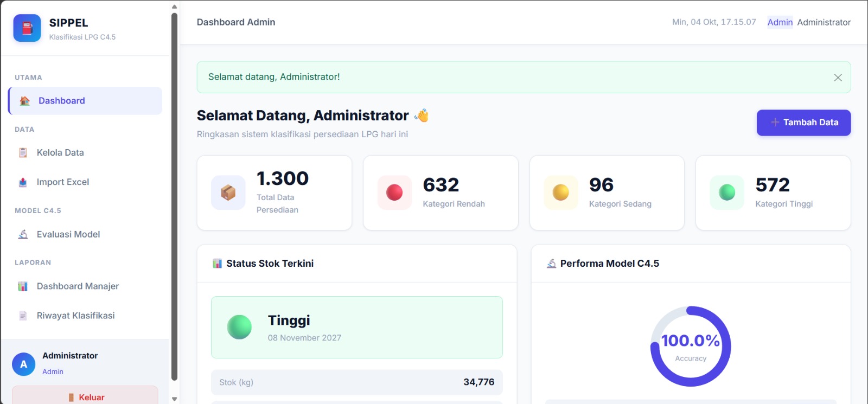Click the bar chart icon beside Status Stok Terkini
Image resolution: width=868 pixels, height=404 pixels.
(x=217, y=264)
